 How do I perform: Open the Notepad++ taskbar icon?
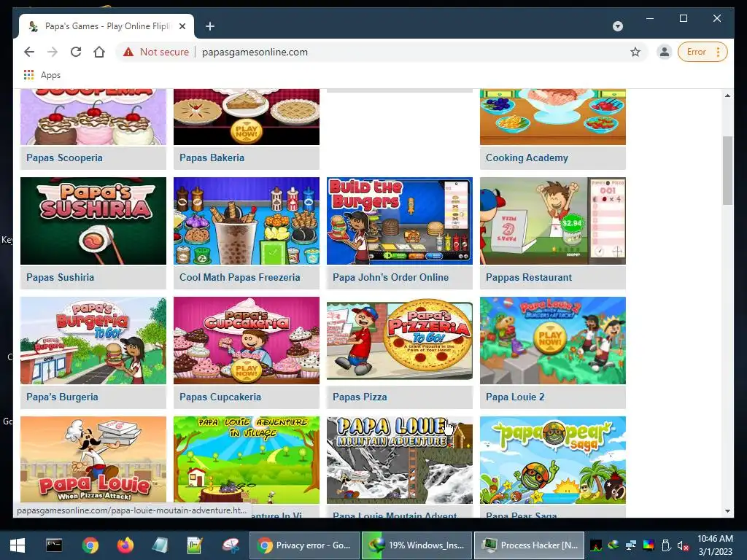click(195, 545)
